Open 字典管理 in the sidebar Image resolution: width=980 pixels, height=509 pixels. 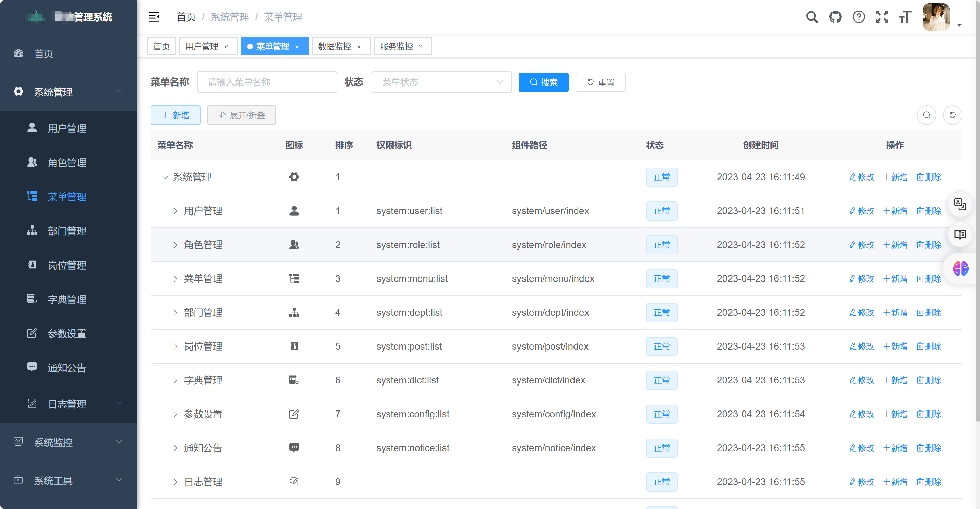tap(68, 299)
